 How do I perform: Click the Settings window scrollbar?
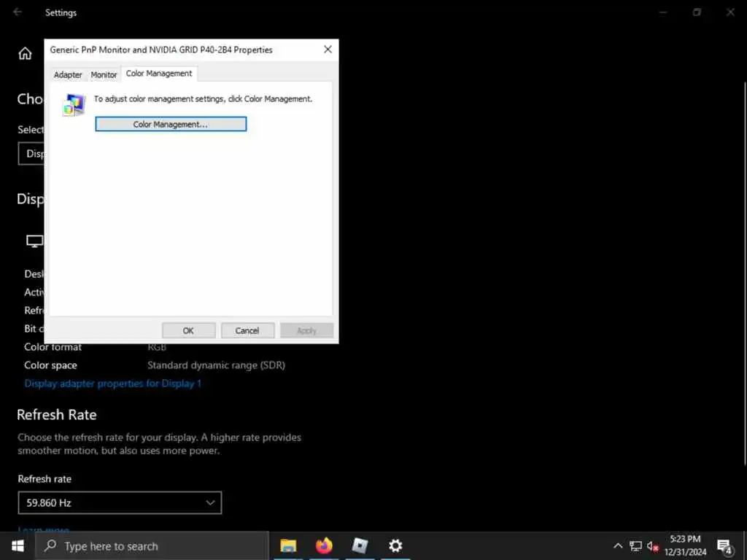(x=744, y=273)
